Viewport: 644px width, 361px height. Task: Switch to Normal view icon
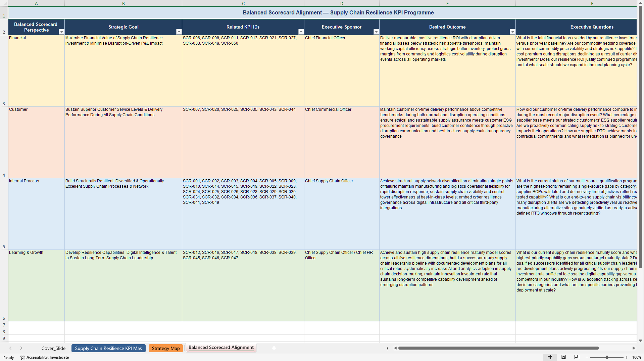coord(550,357)
